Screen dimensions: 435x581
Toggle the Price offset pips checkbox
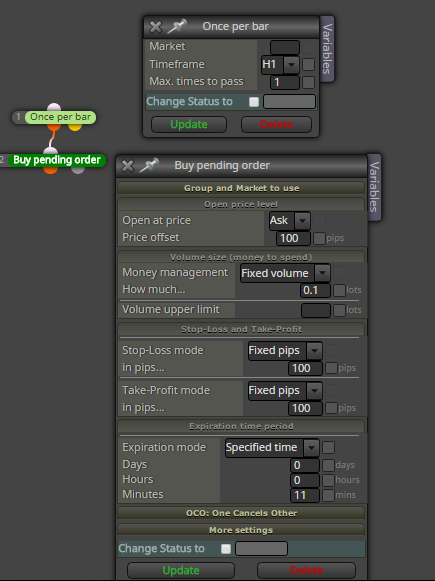[x=319, y=238]
